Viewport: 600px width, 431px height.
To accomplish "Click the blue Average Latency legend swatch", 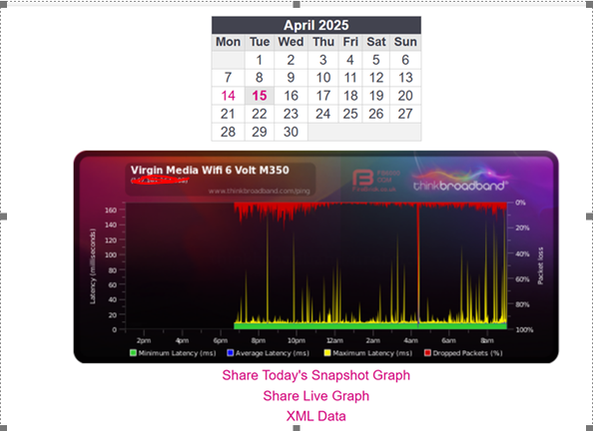I will point(230,353).
